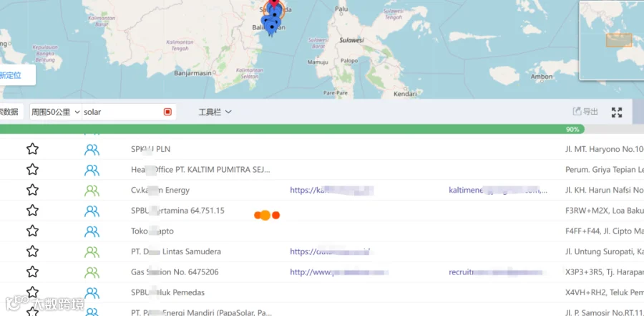The image size is (644, 316).
Task: Click the fullscreen expand icon
Action: (617, 112)
